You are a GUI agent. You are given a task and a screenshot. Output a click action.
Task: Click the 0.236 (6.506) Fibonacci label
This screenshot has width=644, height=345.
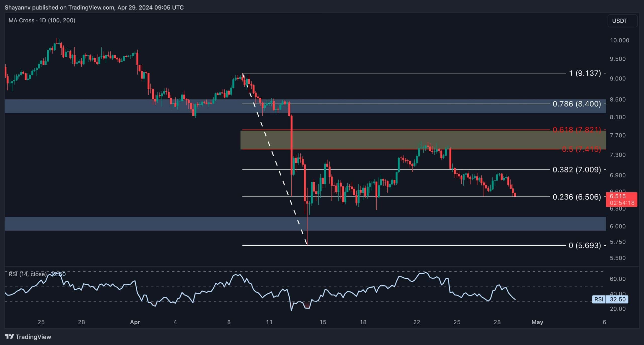click(577, 197)
